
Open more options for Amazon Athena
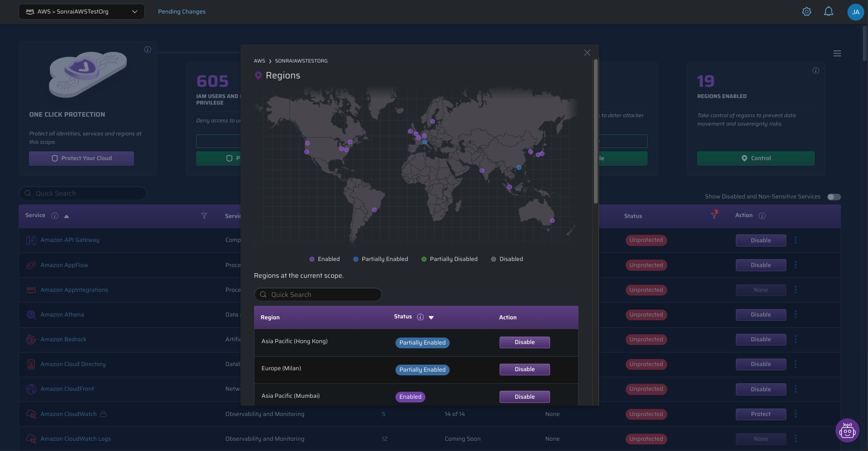pos(796,314)
